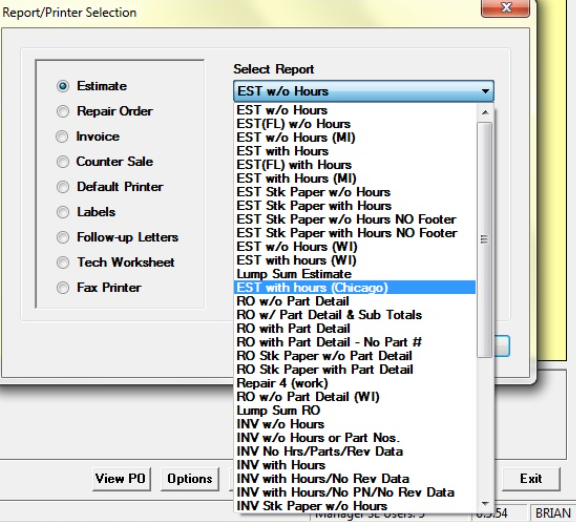The image size is (576, 522).
Task: Click the Exit button
Action: 531,479
